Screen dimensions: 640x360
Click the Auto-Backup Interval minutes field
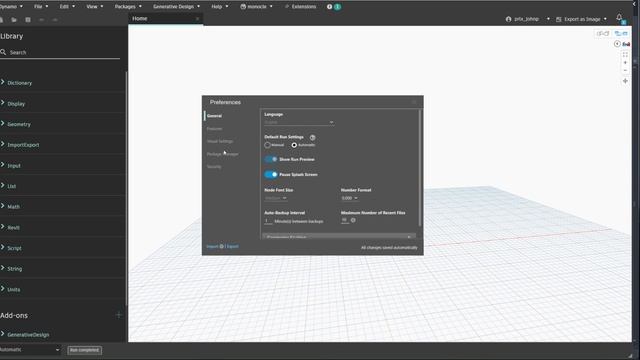tap(268, 221)
